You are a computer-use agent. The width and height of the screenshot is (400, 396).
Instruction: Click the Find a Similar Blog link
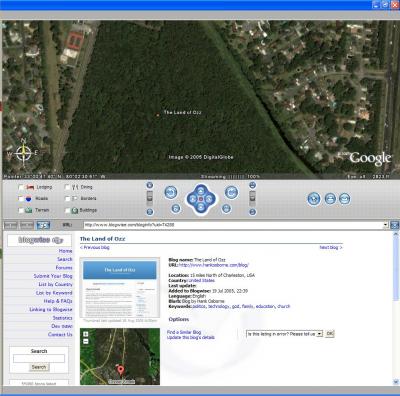point(184,332)
